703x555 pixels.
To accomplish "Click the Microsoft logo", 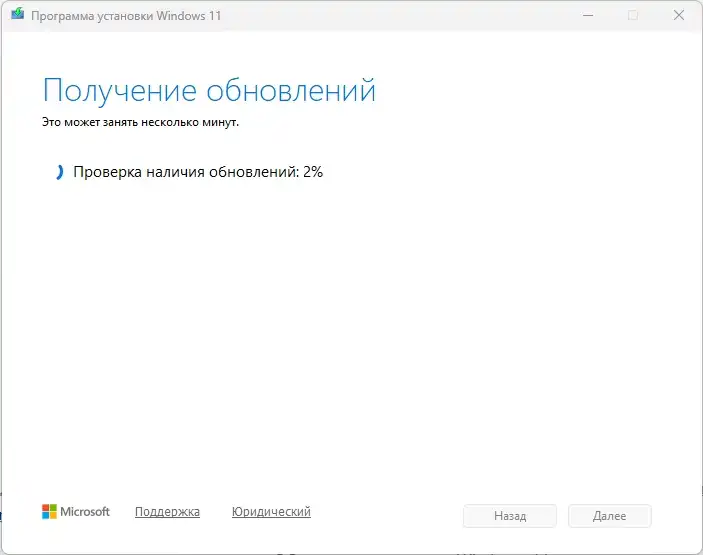I will pyautogui.click(x=76, y=512).
